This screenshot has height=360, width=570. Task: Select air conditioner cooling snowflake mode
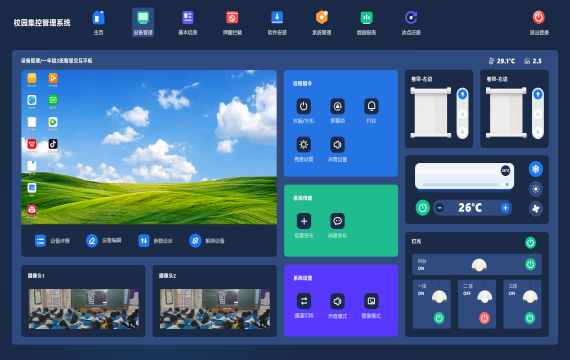(x=535, y=169)
